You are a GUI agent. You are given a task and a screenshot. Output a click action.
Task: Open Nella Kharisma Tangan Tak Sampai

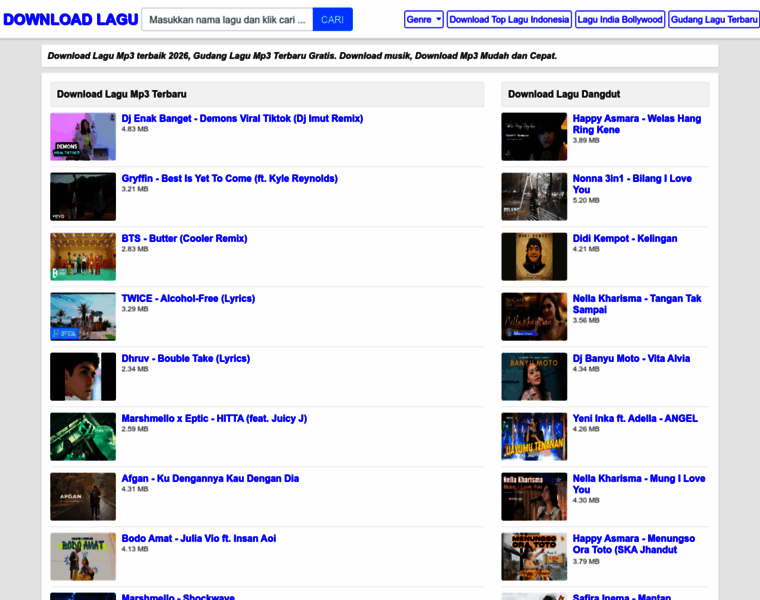[637, 304]
